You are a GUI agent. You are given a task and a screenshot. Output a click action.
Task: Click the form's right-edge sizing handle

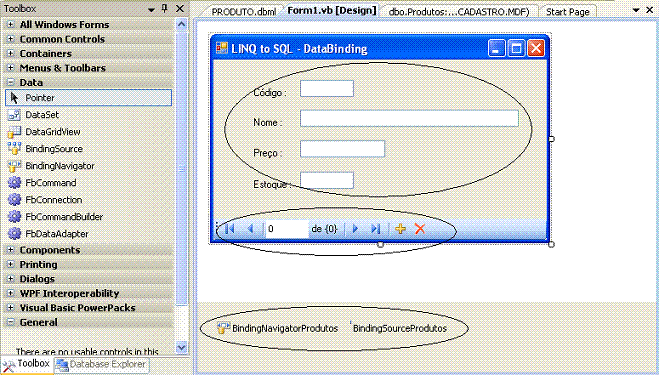point(551,139)
